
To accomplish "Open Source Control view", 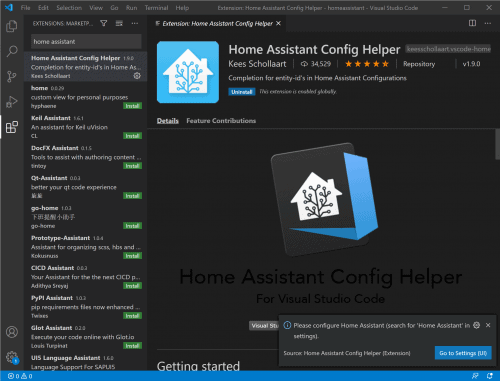I will click(12, 76).
